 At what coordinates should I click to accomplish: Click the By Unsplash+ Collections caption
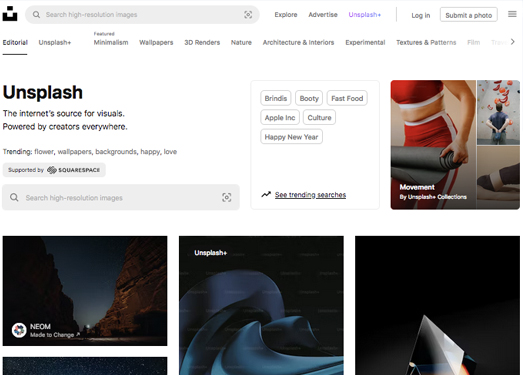point(433,197)
